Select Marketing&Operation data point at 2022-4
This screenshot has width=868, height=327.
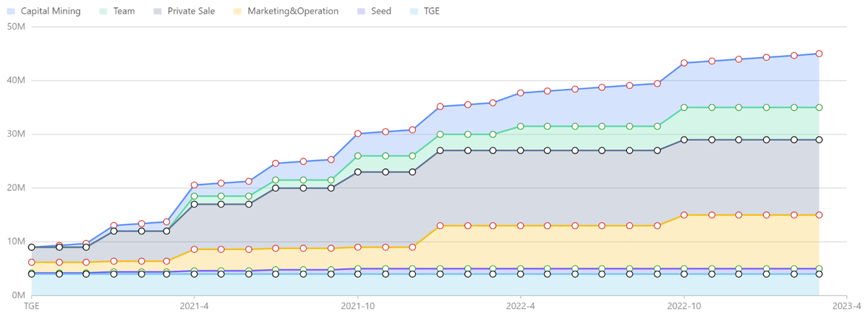click(x=521, y=226)
